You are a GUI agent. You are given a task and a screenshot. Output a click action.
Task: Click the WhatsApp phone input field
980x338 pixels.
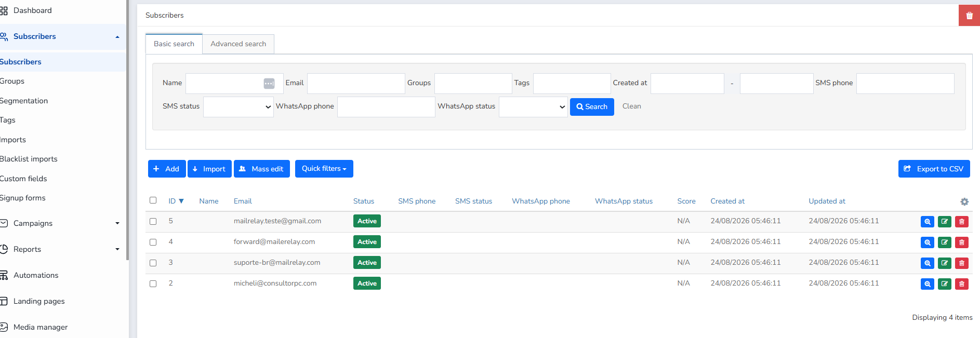click(386, 107)
